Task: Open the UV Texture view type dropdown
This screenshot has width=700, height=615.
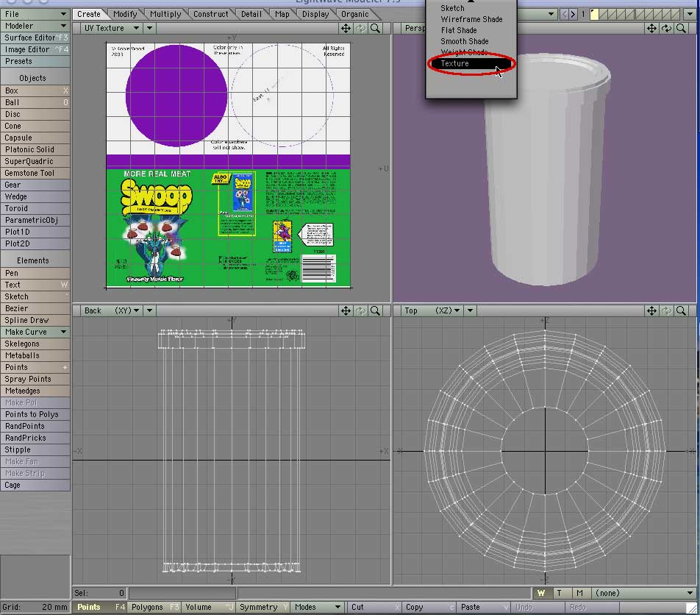Action: (x=111, y=29)
